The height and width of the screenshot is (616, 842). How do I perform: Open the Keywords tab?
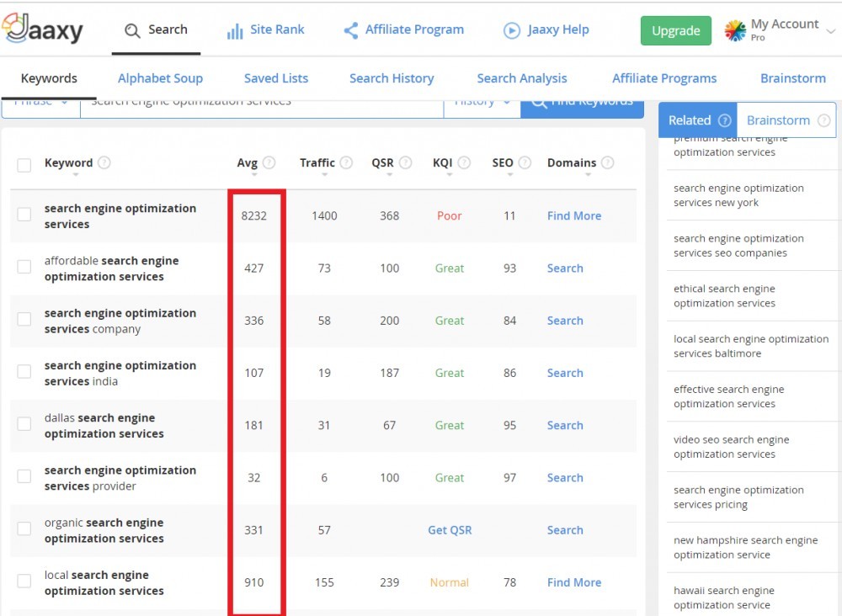[49, 78]
